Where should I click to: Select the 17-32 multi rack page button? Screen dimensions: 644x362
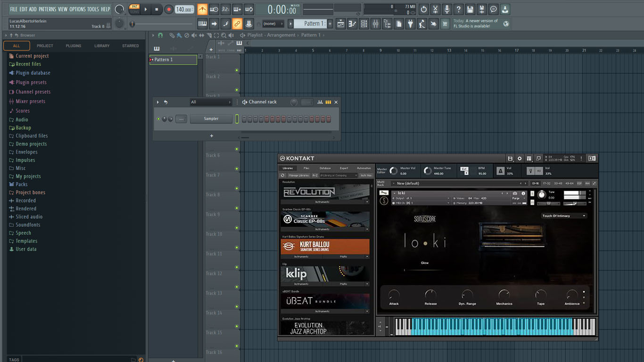(546, 183)
